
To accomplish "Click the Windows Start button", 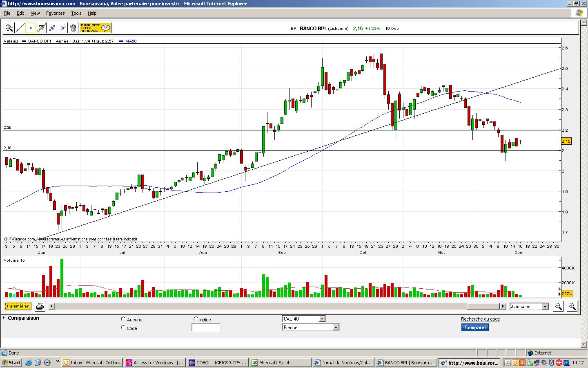I will click(x=11, y=362).
